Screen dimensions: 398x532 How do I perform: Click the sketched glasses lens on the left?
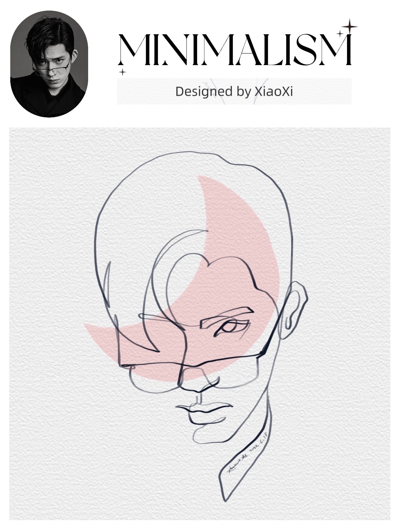click(x=153, y=378)
